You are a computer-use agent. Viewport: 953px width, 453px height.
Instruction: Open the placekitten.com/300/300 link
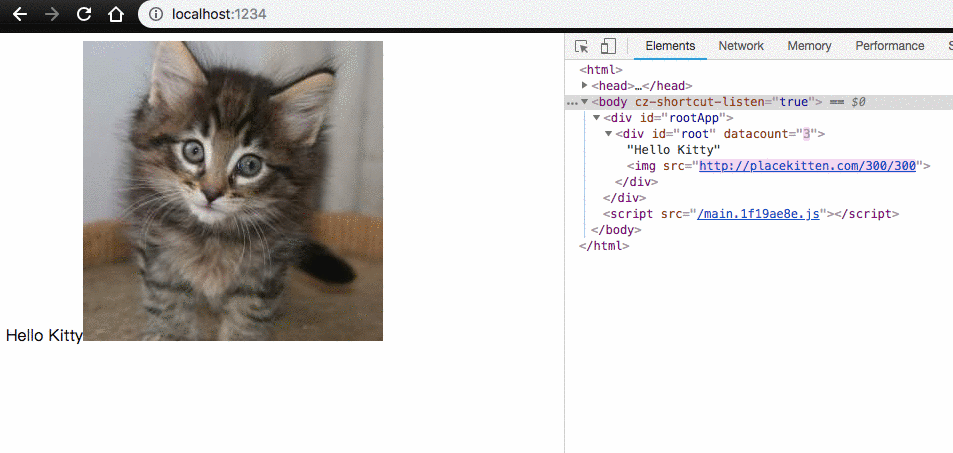click(x=807, y=165)
